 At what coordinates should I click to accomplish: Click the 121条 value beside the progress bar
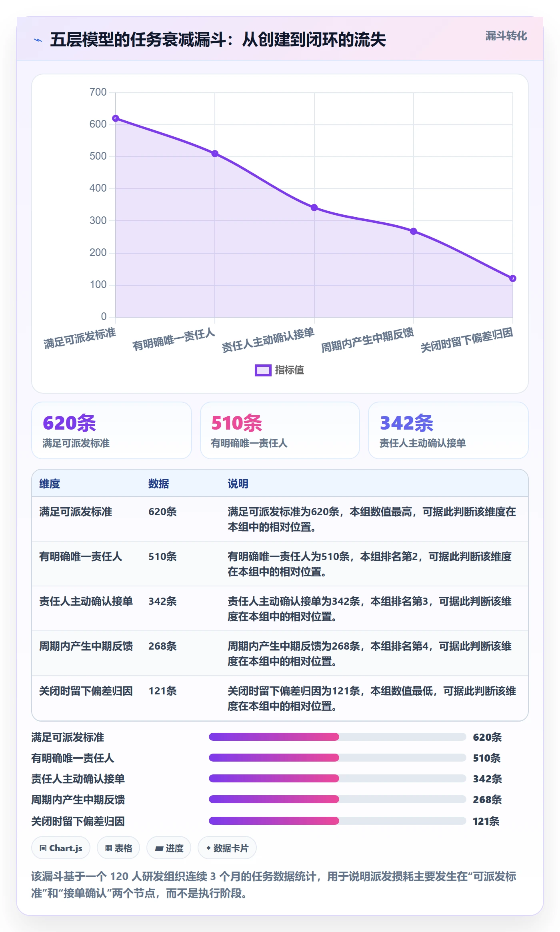[486, 821]
